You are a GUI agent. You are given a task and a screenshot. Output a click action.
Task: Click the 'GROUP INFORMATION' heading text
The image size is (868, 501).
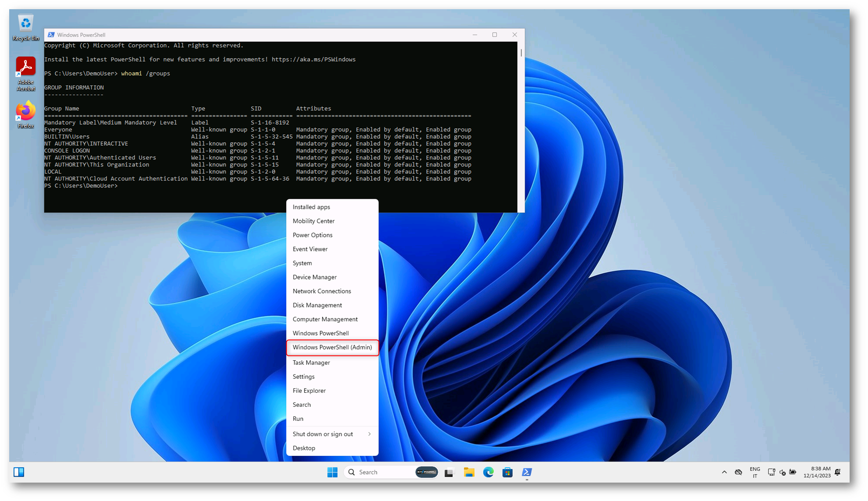pos(74,87)
